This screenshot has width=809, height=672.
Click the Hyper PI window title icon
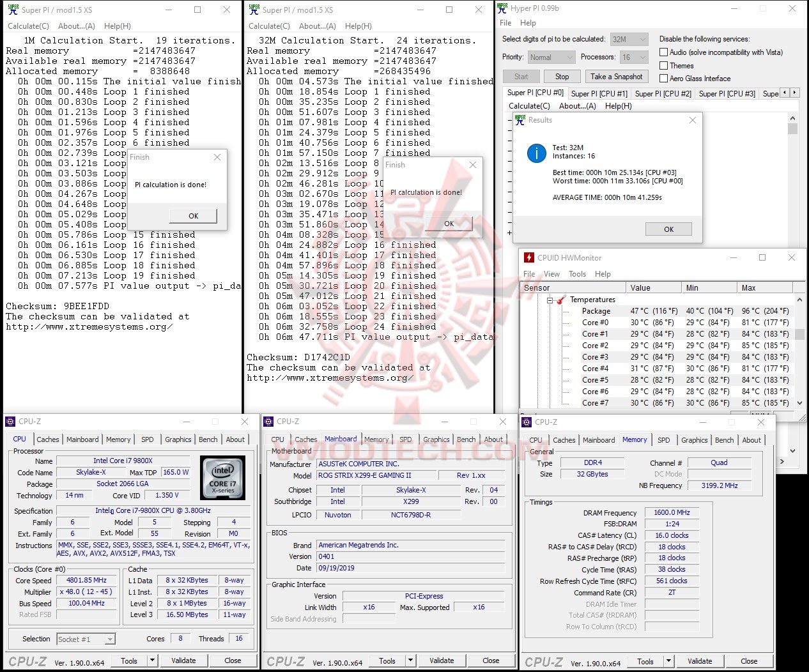click(x=502, y=8)
